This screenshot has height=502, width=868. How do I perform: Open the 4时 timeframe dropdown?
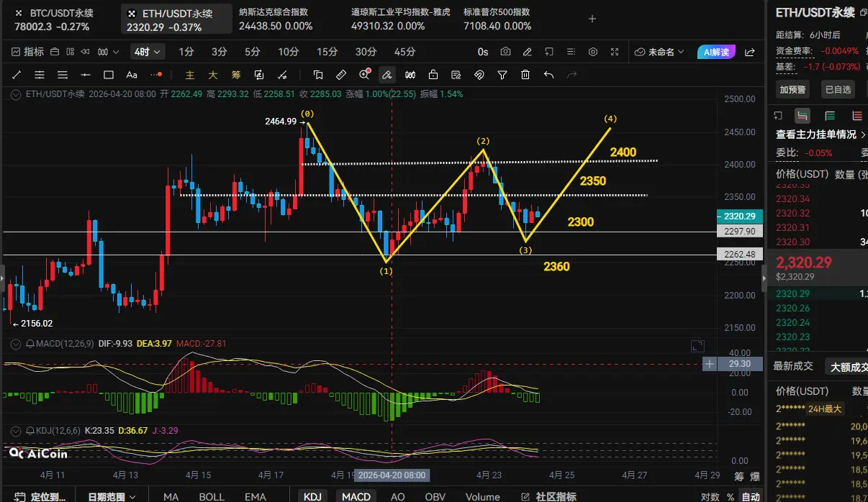pos(148,52)
